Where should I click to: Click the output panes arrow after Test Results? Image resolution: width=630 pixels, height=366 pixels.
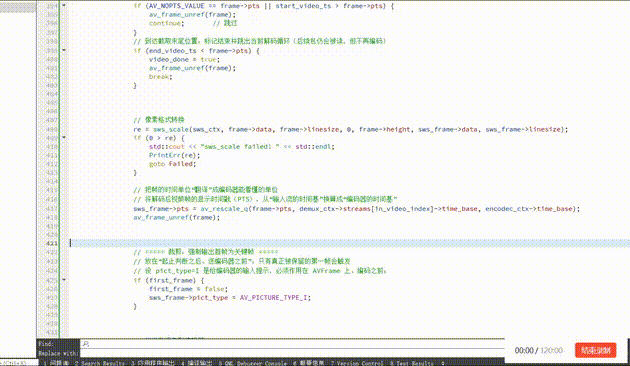pos(442,363)
